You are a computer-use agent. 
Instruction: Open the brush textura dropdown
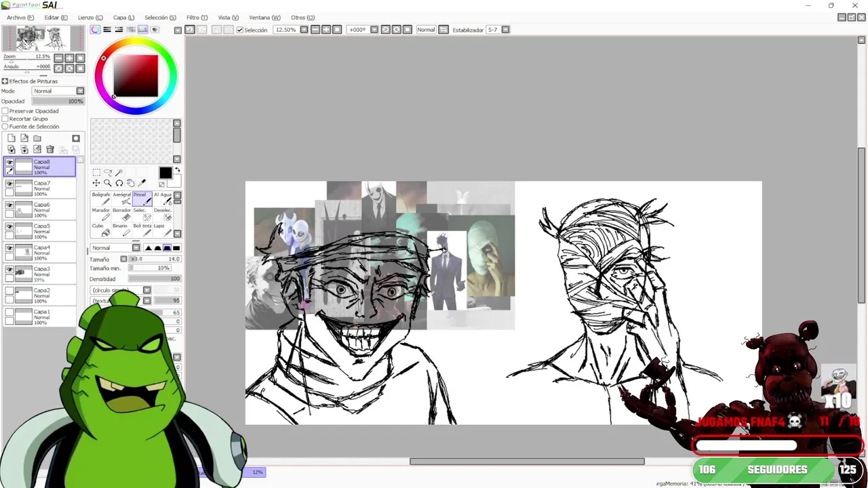click(x=146, y=300)
